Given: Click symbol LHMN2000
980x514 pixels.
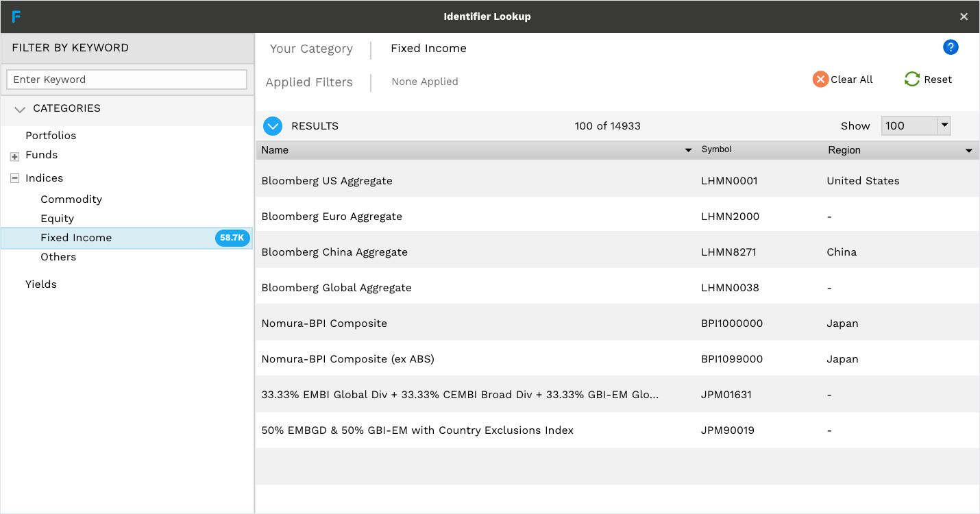Looking at the screenshot, I should point(730,217).
